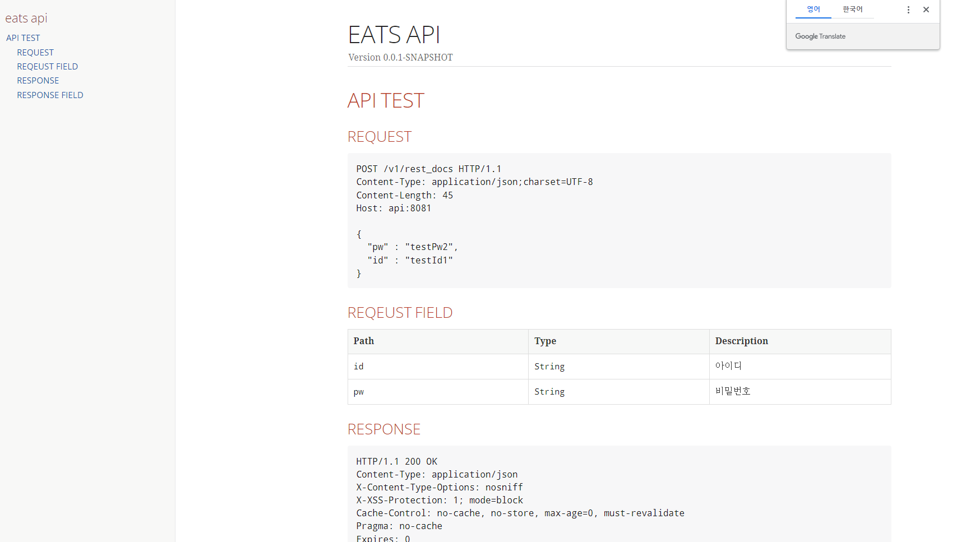The height and width of the screenshot is (542, 980).
Task: Click the 'eats api' sidebar title
Action: click(x=26, y=18)
